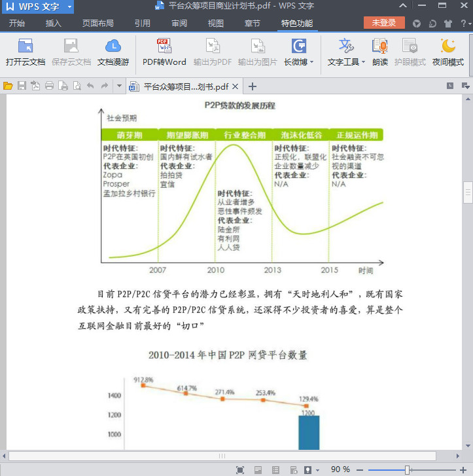Open the 引用 ribbon tab
Viewport: 473px width, 476px height.
coord(143,24)
